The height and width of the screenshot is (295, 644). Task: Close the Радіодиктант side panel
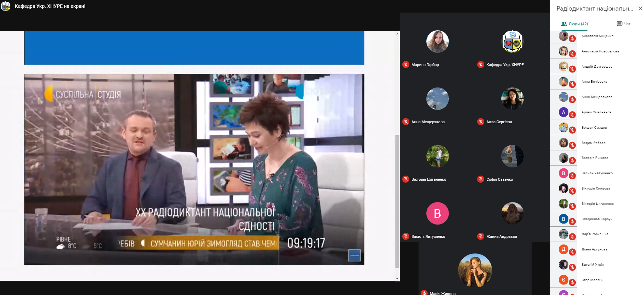coord(640,9)
